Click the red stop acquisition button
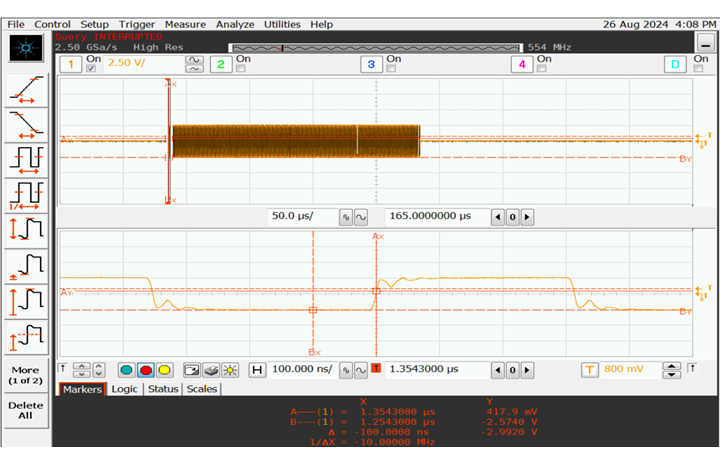 click(146, 370)
